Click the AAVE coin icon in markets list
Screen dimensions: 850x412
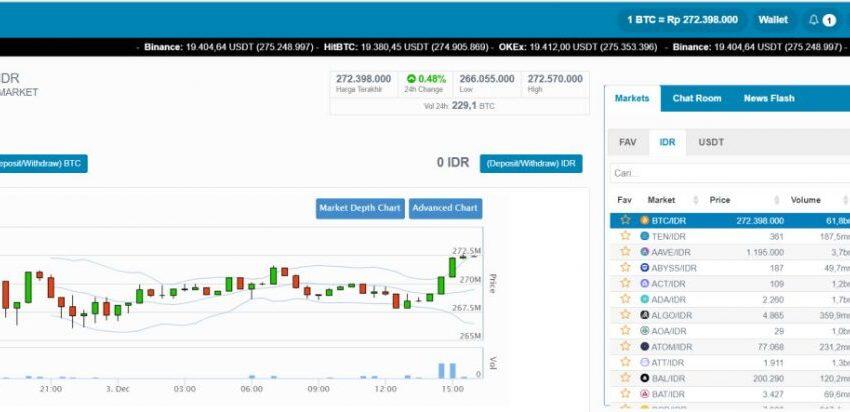tap(645, 252)
